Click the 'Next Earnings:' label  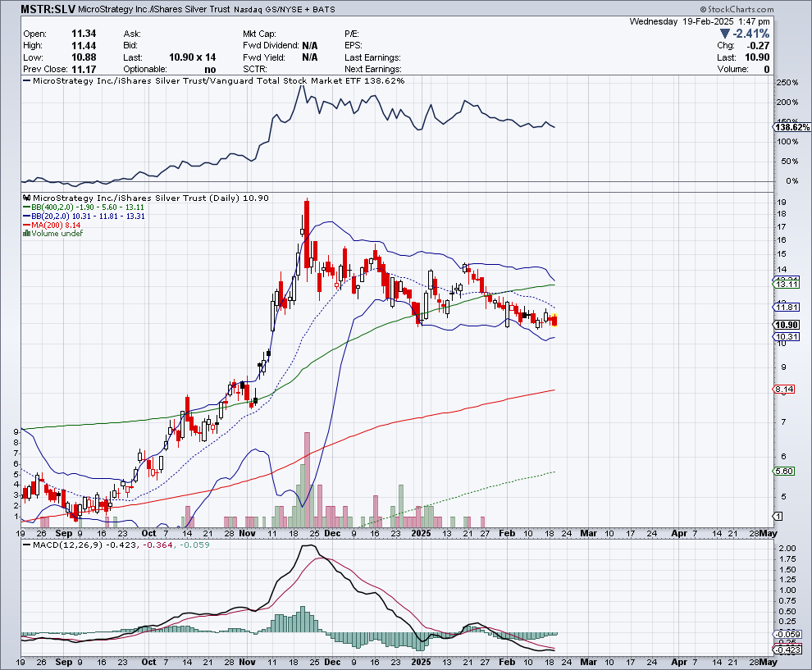tap(373, 69)
